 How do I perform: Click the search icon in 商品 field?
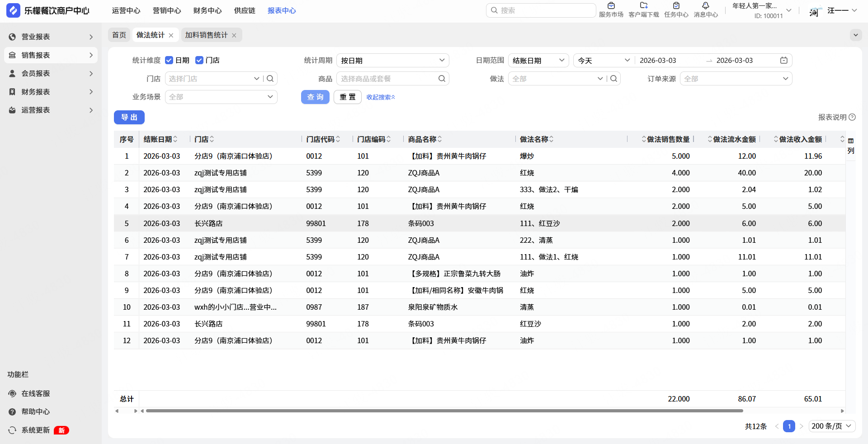[x=442, y=79]
